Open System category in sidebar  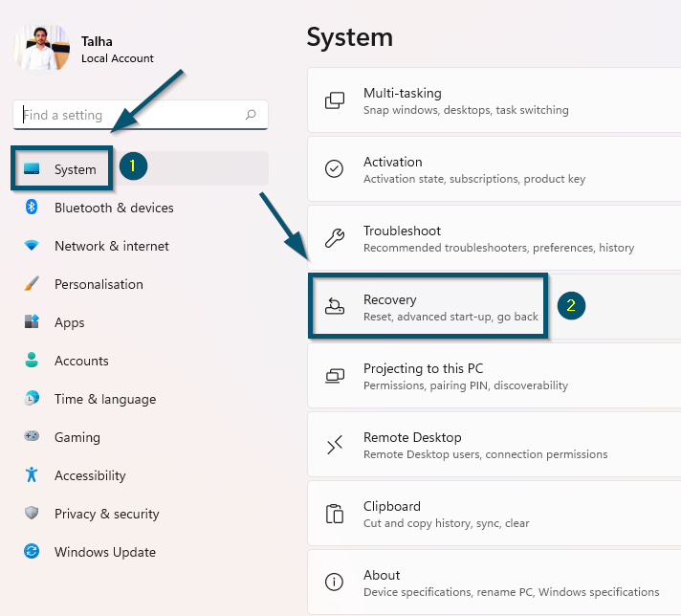point(141,168)
